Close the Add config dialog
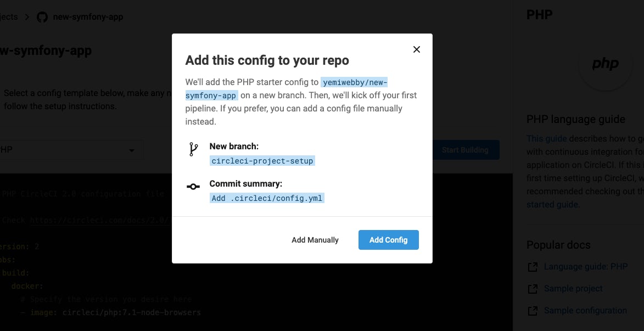This screenshot has width=644, height=331. pos(417,49)
